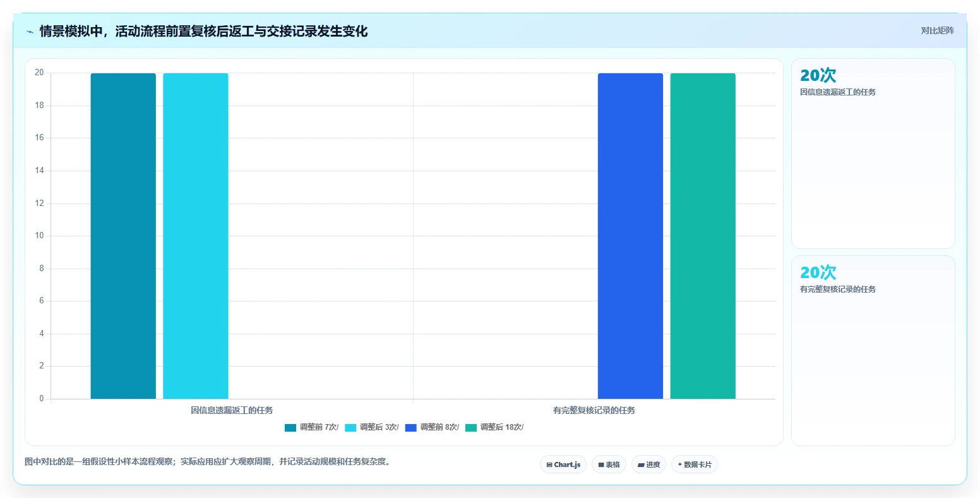The height and width of the screenshot is (498, 980).
Task: Click the green legend swatch for 调整后 18次/
Action: 471,428
